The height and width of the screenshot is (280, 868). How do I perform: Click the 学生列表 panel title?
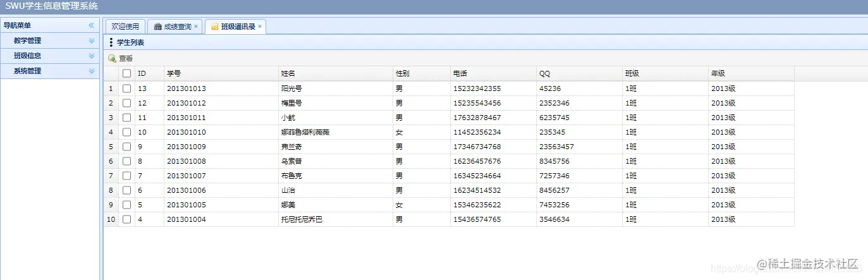tap(130, 42)
